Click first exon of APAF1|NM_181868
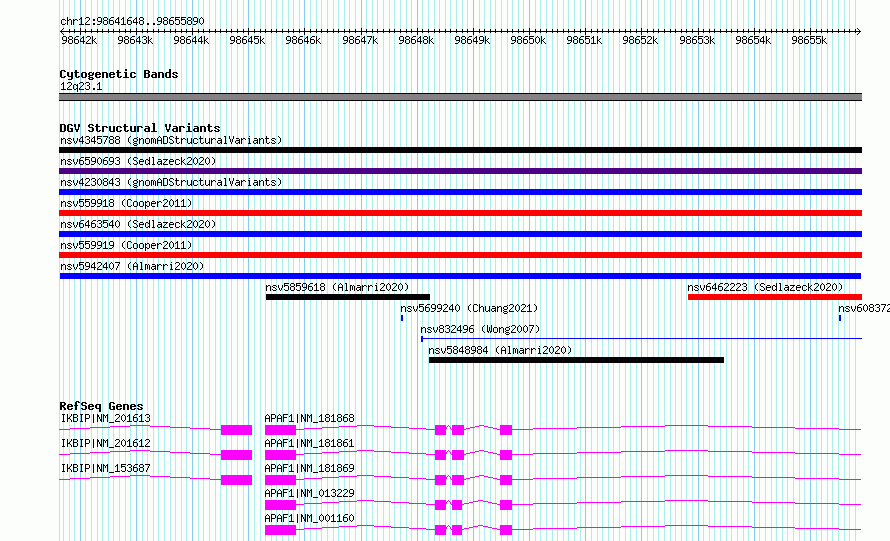Screen dimensions: 890x541 (x=280, y=430)
